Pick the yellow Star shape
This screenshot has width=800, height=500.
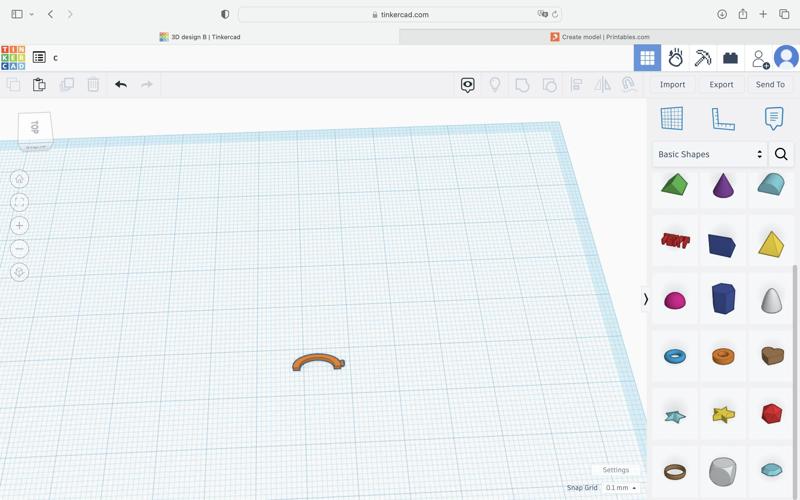[x=723, y=414]
